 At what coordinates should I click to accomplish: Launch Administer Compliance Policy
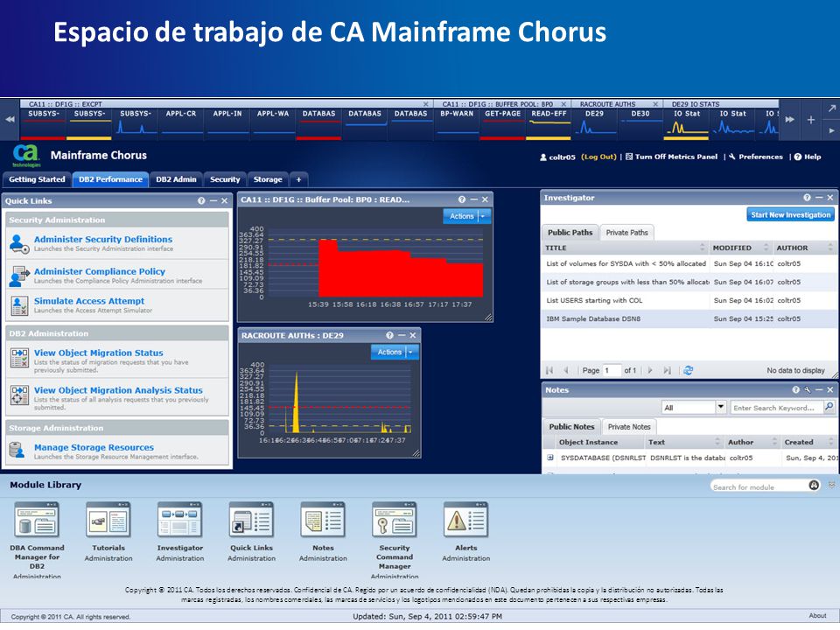pyautogui.click(x=100, y=271)
